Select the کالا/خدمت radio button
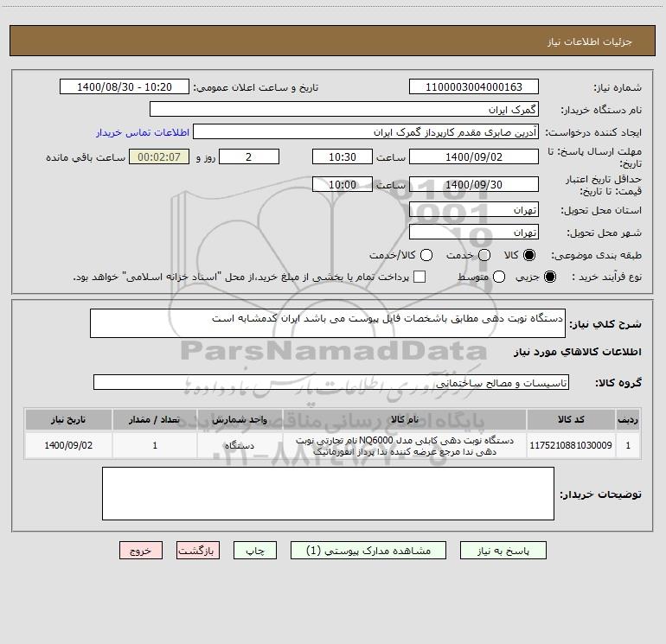This screenshot has height=644, width=666. tap(426, 255)
